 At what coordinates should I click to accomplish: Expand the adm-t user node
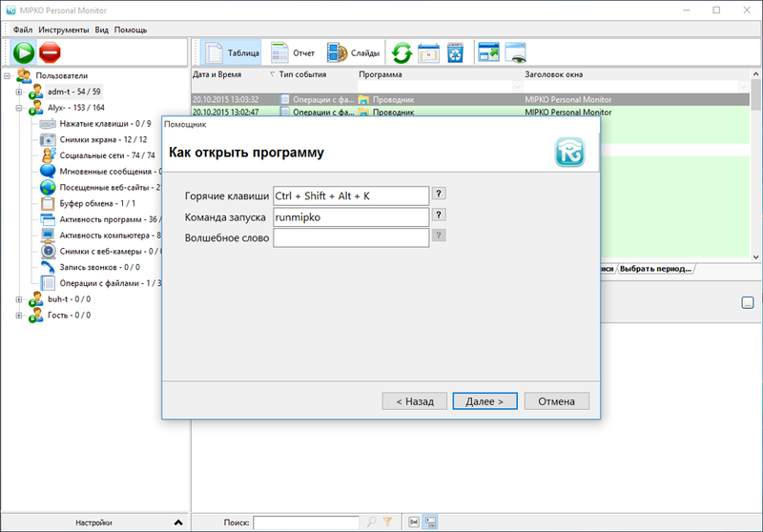(x=18, y=92)
